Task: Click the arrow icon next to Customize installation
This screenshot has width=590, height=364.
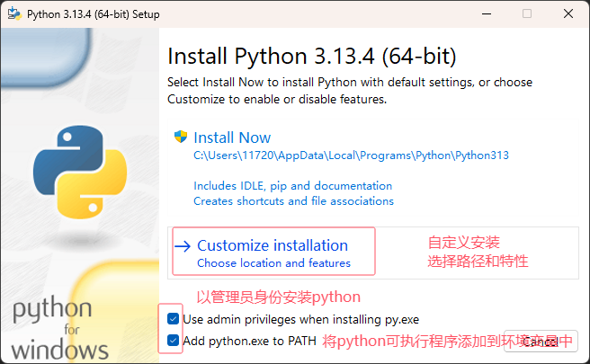Action: coord(183,246)
